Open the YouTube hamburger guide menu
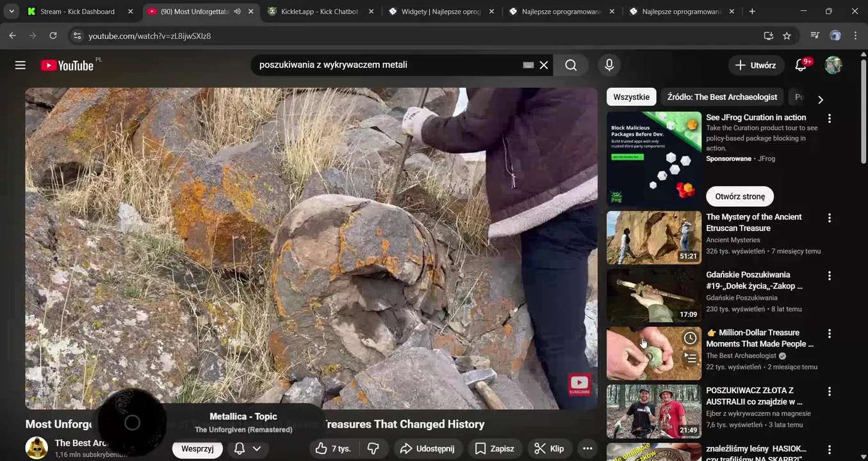Viewport: 868px width, 461px height. [20, 65]
